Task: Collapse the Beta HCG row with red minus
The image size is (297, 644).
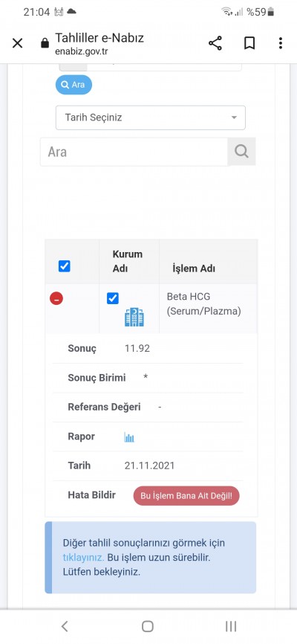Action: 56,299
